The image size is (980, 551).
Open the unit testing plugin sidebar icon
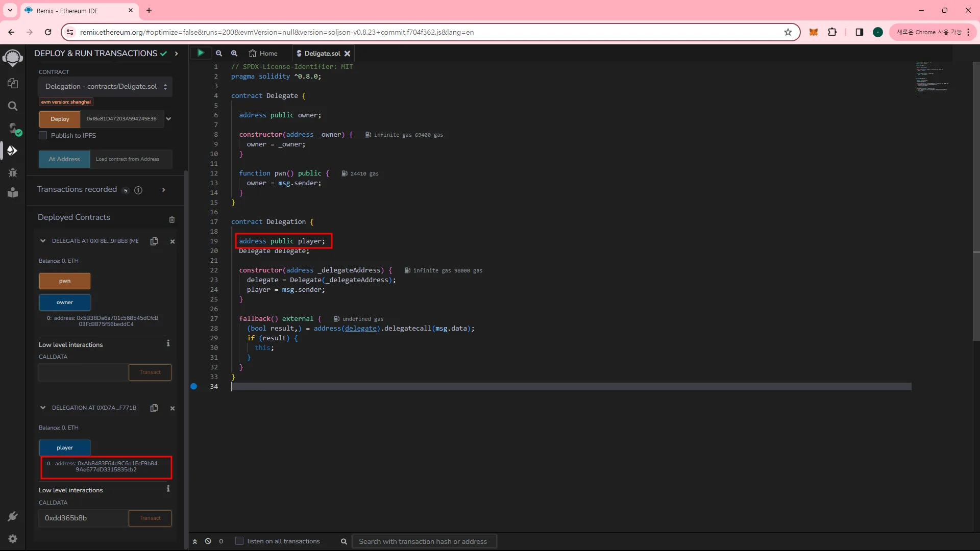tap(13, 192)
